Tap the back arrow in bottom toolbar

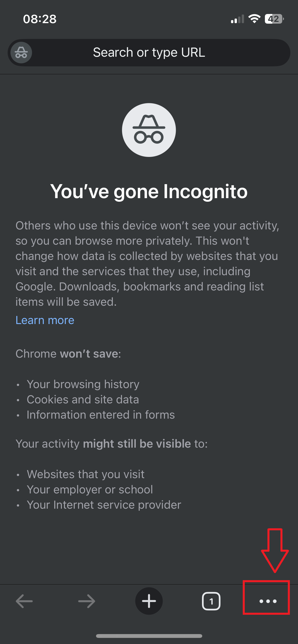pos(24,601)
